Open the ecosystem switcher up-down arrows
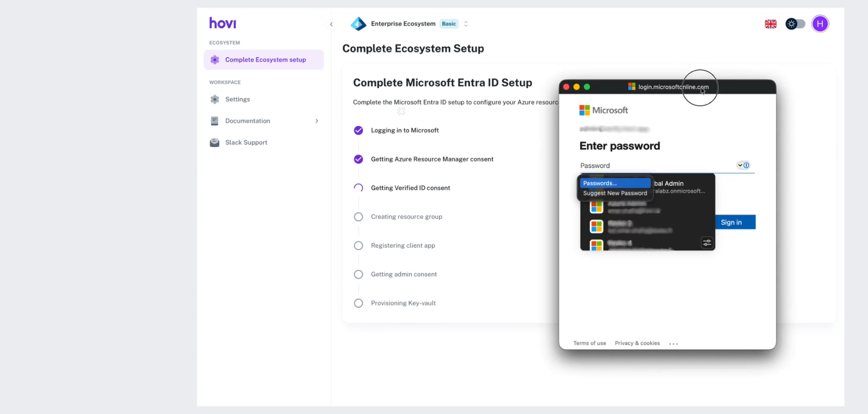Screen dimensions: 868x414 click(x=466, y=24)
